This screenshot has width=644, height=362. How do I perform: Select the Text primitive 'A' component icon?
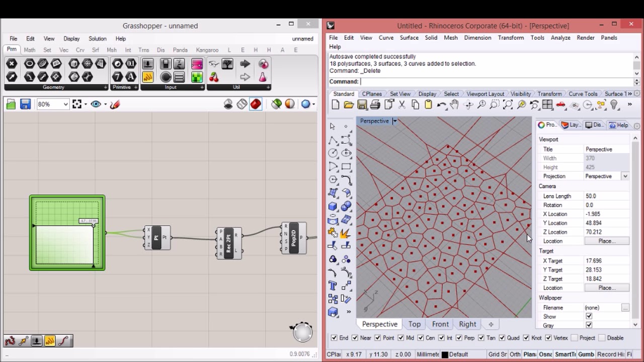(x=131, y=77)
